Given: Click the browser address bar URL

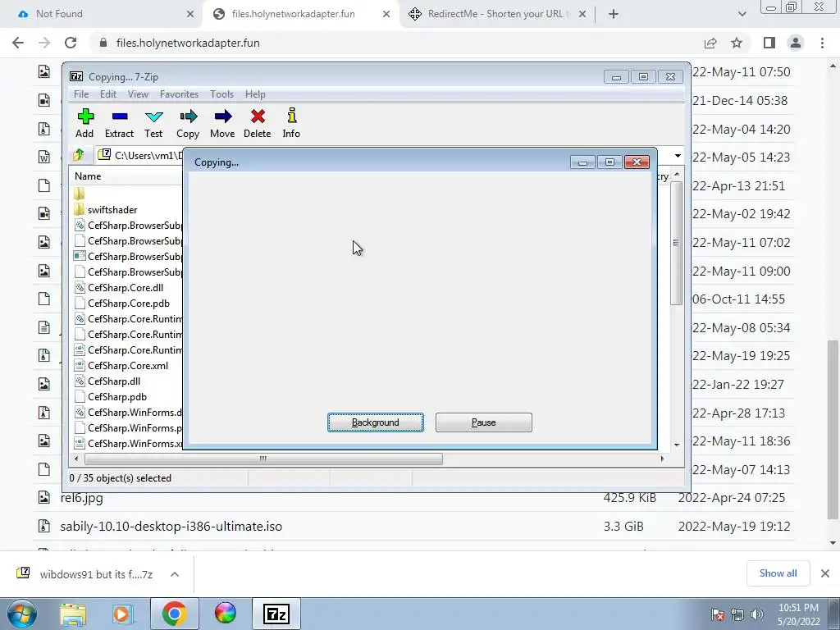Looking at the screenshot, I should (x=188, y=43).
